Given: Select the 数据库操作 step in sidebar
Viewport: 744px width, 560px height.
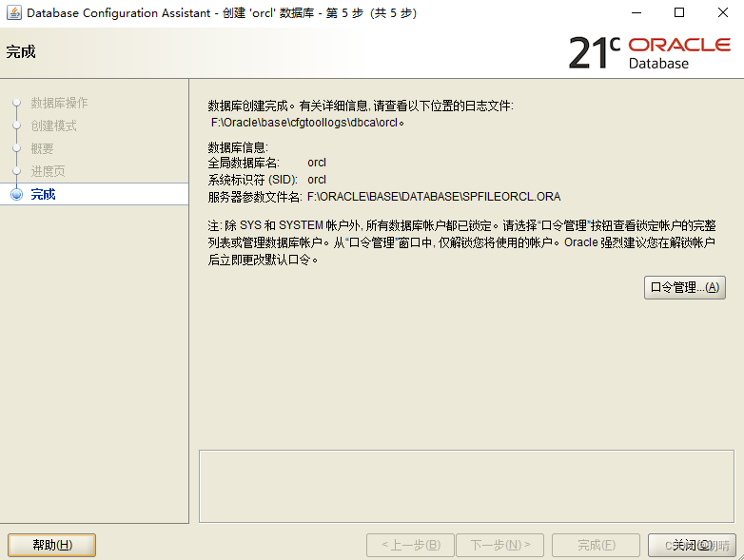Looking at the screenshot, I should 59,103.
